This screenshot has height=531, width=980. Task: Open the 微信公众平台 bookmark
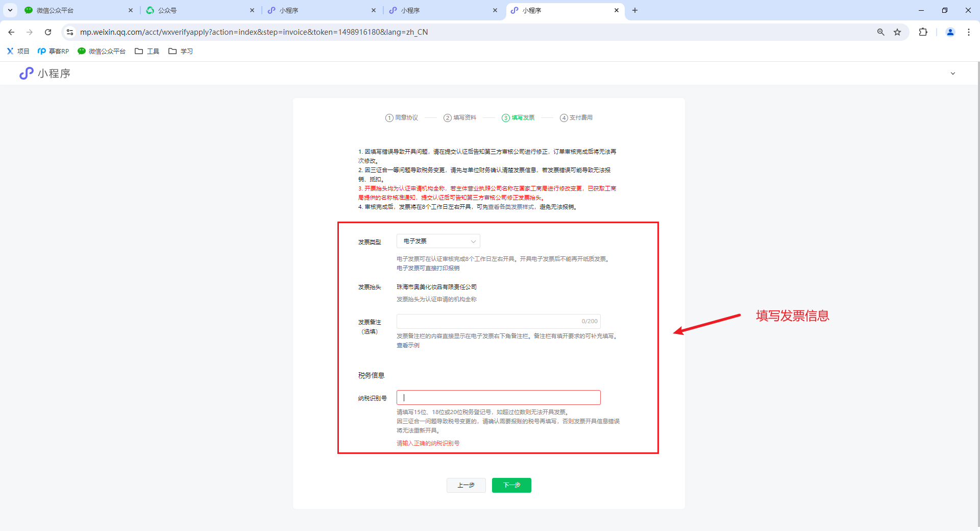102,51
